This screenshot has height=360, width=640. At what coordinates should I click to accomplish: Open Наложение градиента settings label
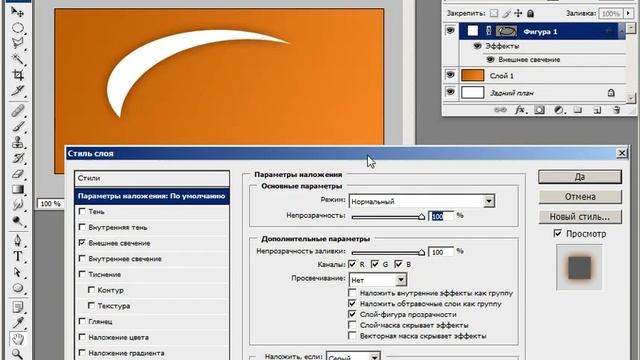tap(126, 353)
